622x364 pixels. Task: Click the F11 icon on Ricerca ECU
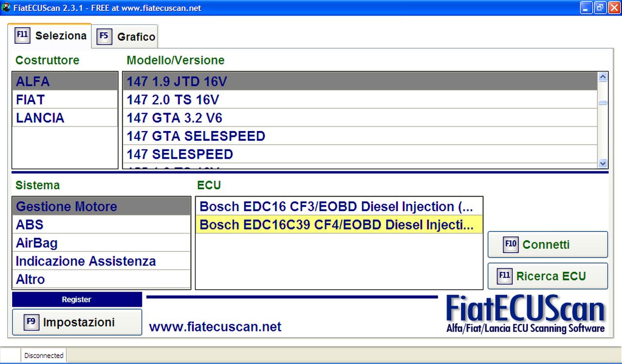505,276
